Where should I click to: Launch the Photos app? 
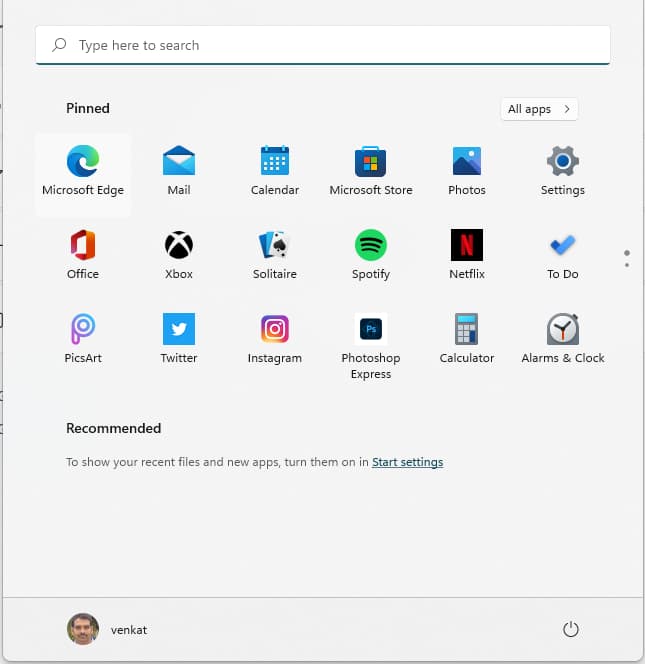467,172
